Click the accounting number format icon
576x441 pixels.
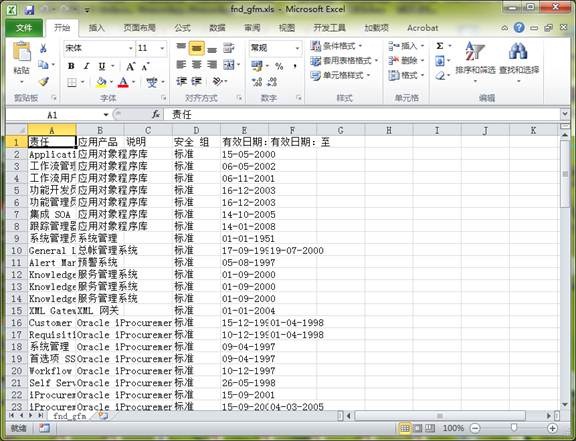click(257, 66)
